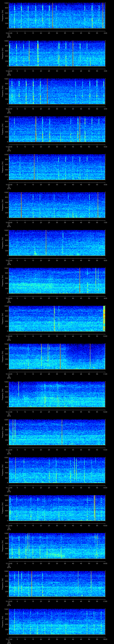Click the 10:07:00 start time label

(9, 260)
